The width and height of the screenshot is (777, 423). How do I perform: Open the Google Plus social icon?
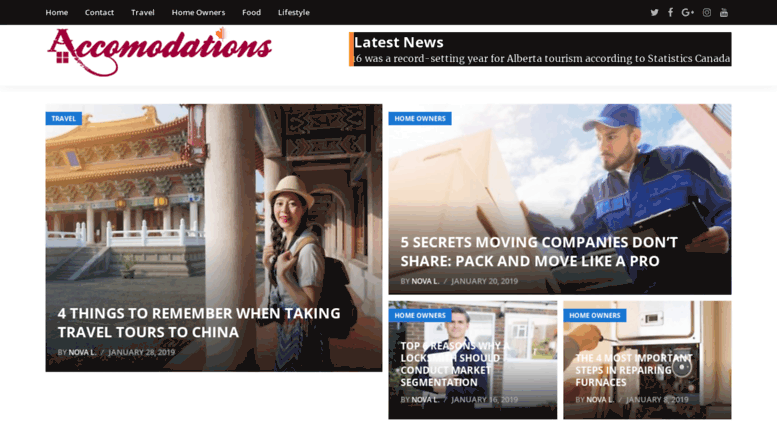(x=687, y=12)
